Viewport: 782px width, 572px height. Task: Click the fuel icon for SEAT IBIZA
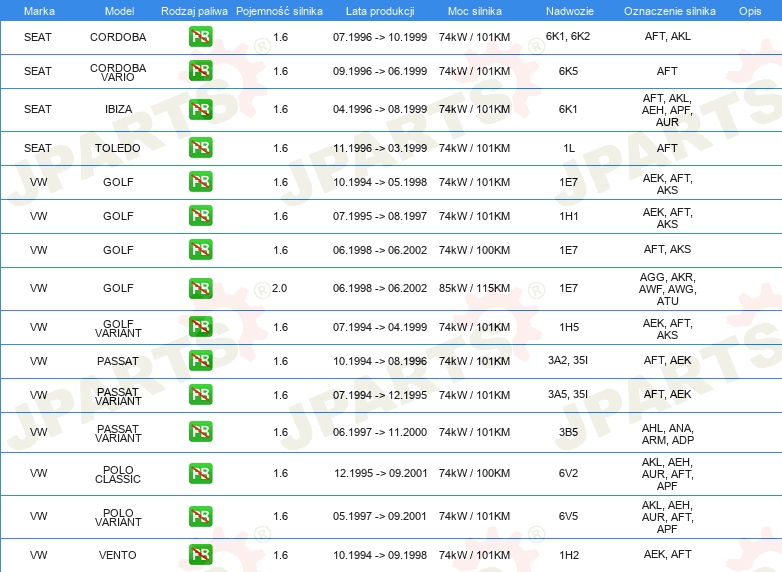pos(200,109)
